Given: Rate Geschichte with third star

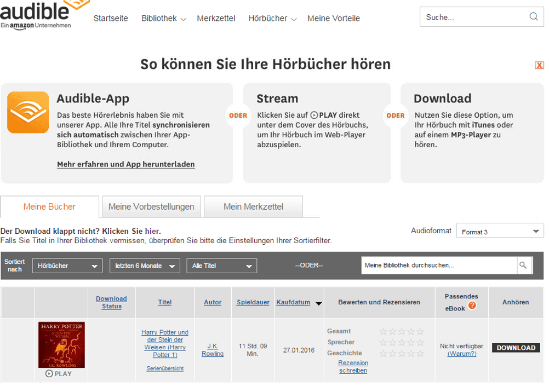Looking at the screenshot, I should [x=402, y=354].
